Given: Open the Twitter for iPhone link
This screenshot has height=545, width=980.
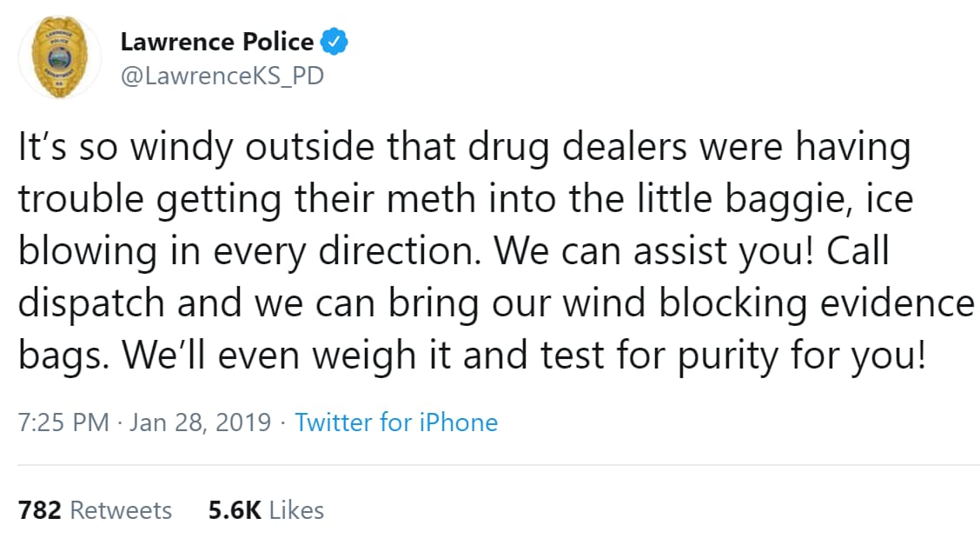Looking at the screenshot, I should [396, 422].
